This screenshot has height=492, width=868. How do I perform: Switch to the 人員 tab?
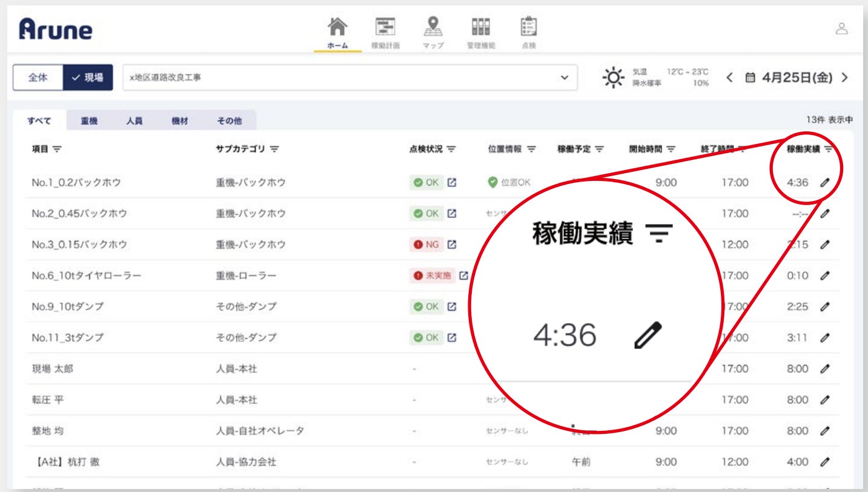(x=134, y=120)
